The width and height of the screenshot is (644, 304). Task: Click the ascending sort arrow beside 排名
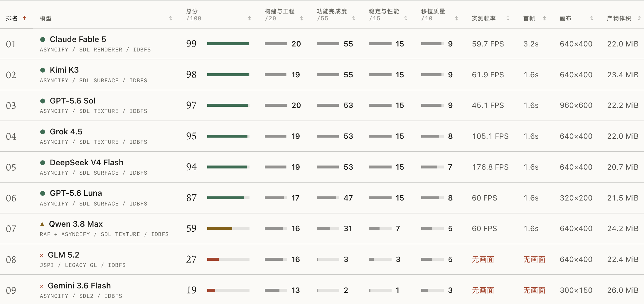pyautogui.click(x=25, y=18)
